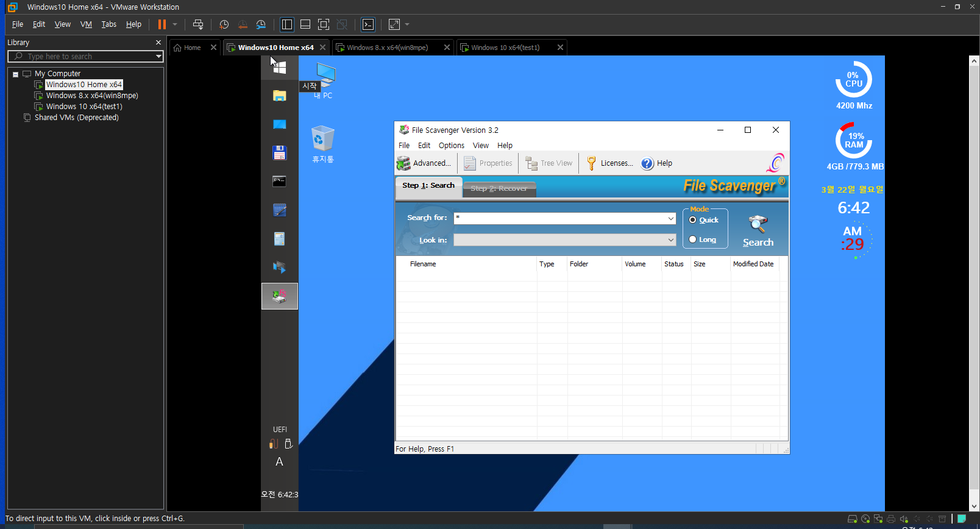Click Send Ctrl+Alt+Del toolbar icon

[198, 24]
